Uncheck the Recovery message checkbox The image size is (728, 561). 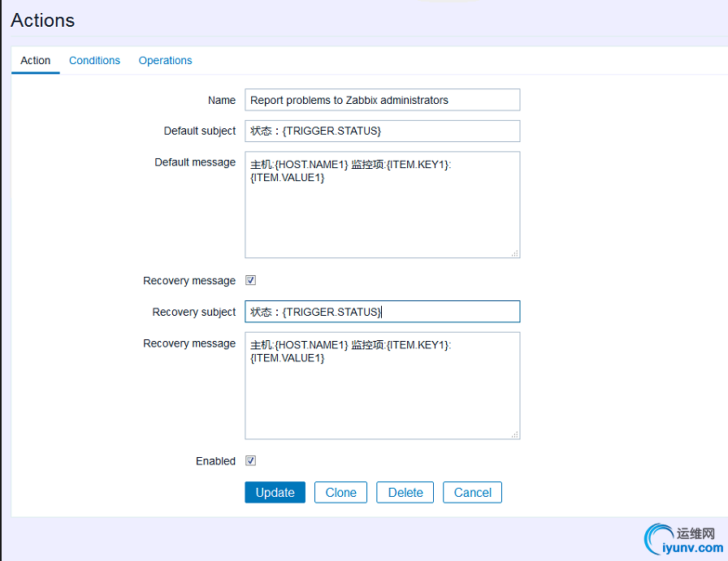251,280
